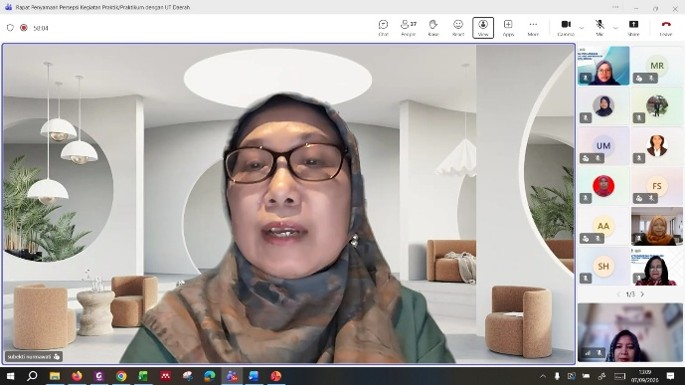Open the meeting Chat panel
The width and height of the screenshot is (685, 385).
click(x=383, y=28)
